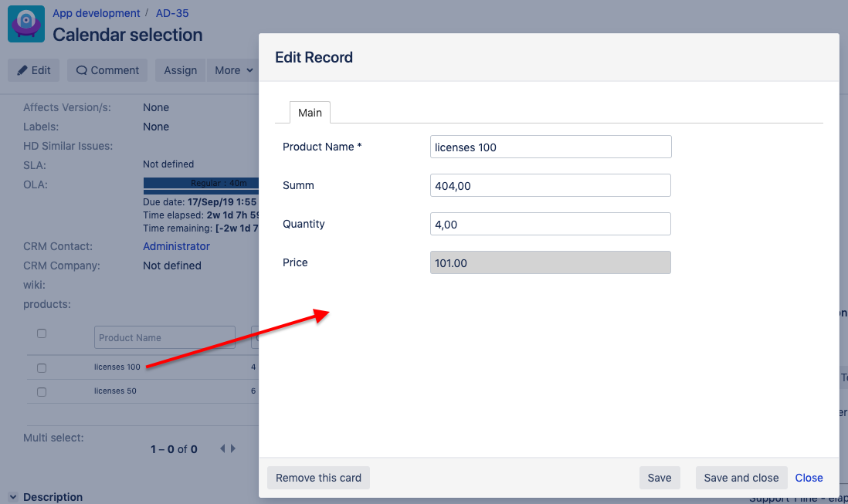Screen dimensions: 848x504
Task: Go to previous page arrow in products table
Action: pos(223,448)
